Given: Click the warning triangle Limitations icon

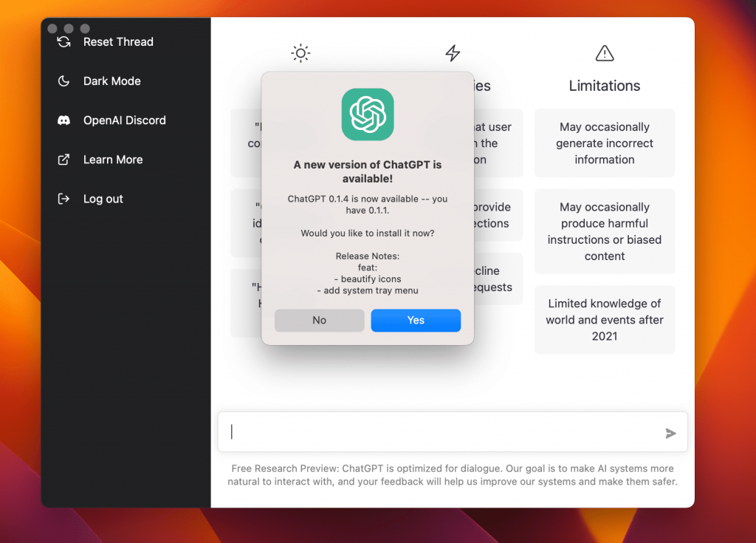Looking at the screenshot, I should tap(605, 53).
